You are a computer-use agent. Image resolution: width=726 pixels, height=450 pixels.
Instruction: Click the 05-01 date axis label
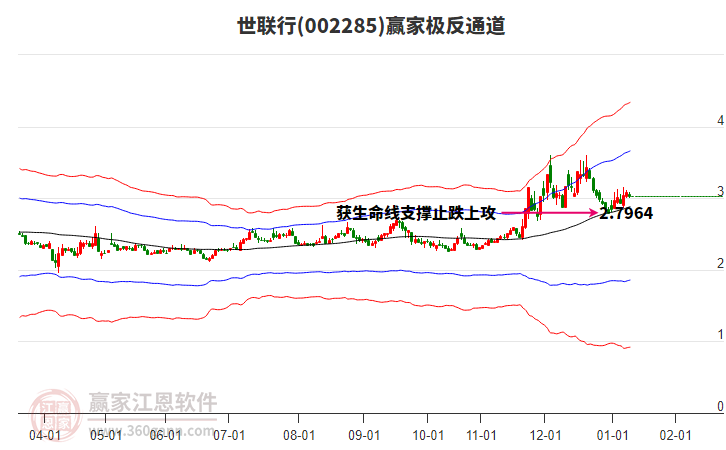[x=106, y=436]
